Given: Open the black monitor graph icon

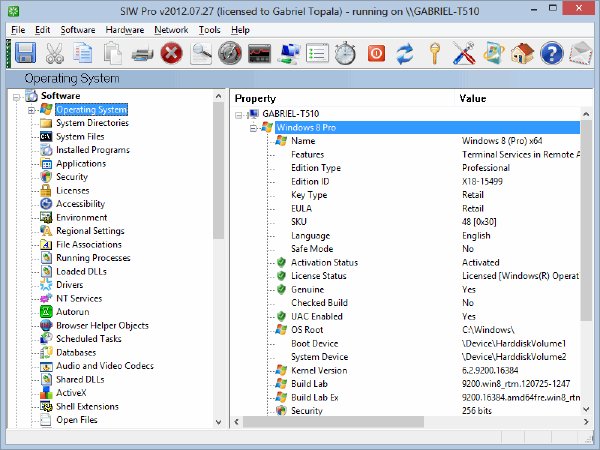Looking at the screenshot, I should 259,53.
